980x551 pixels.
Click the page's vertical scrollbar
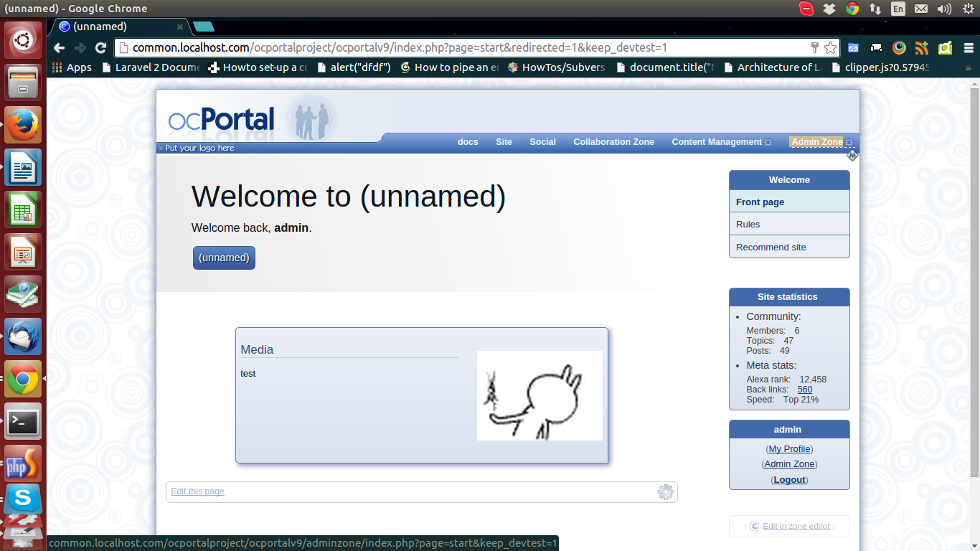(x=974, y=287)
